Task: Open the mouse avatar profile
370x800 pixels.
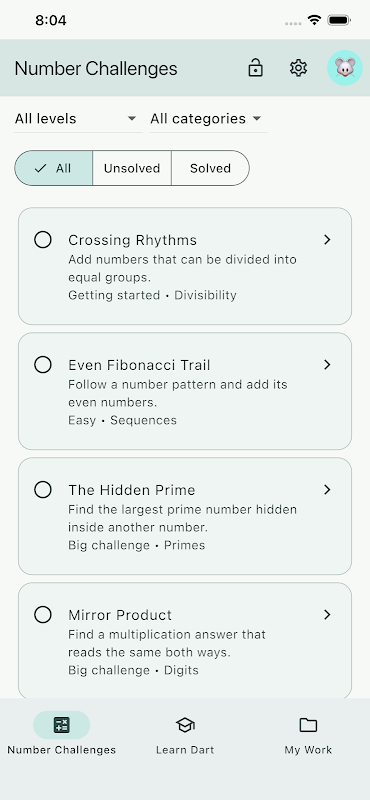Action: (345, 68)
